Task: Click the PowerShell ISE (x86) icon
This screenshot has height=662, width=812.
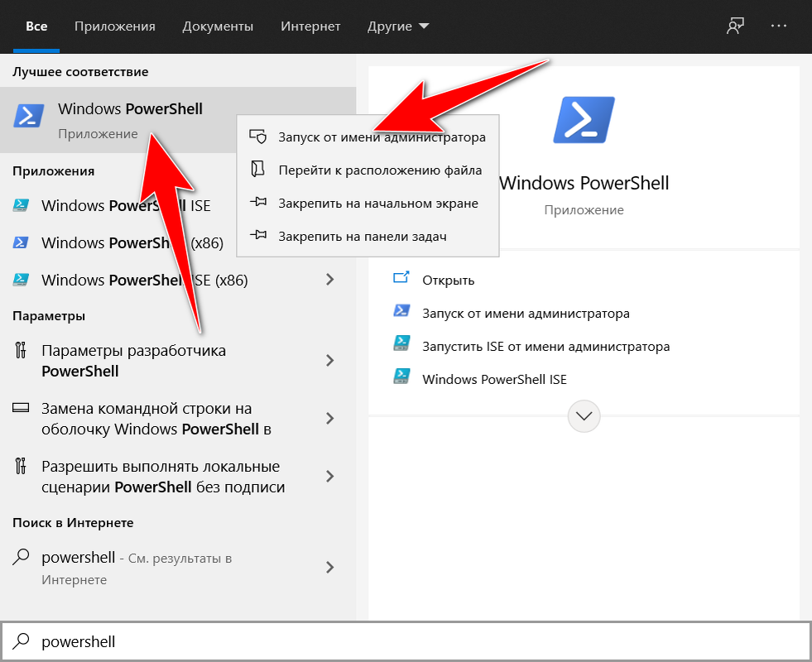Action: (21, 280)
